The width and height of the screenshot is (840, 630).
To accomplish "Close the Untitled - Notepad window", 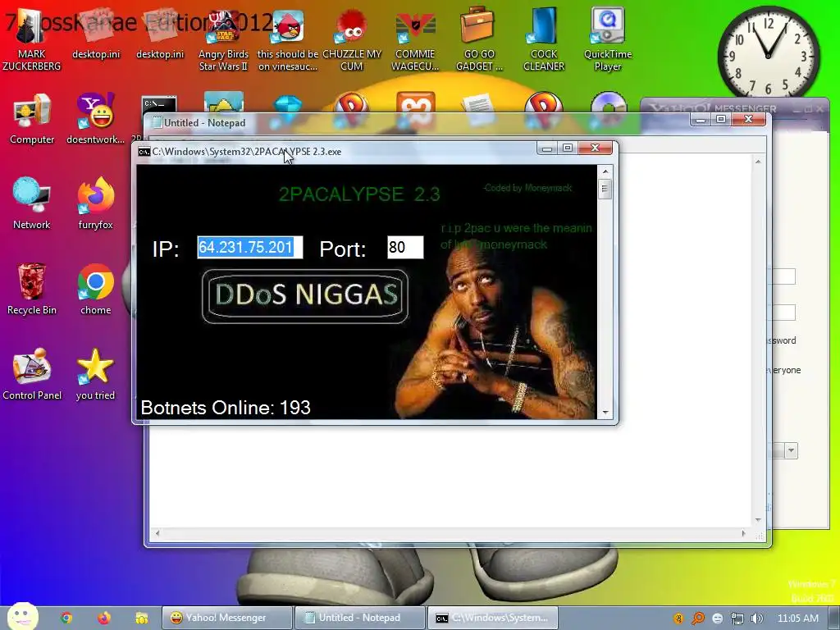I will (x=748, y=119).
